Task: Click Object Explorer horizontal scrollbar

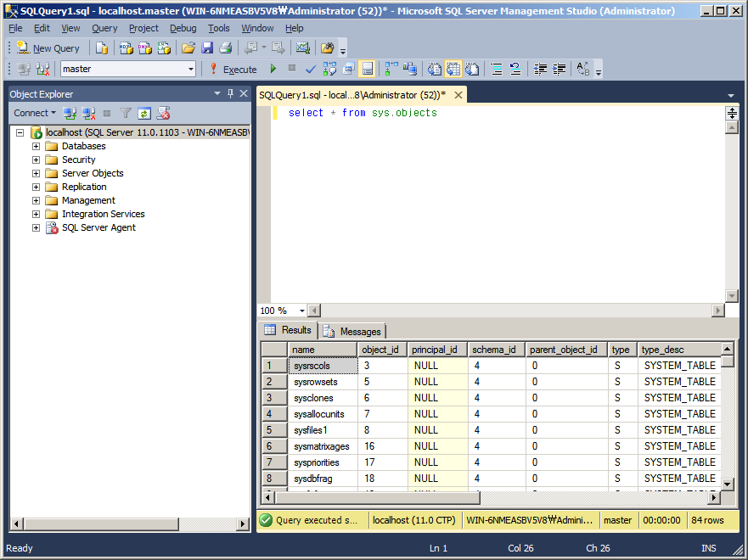Action: [x=102, y=524]
